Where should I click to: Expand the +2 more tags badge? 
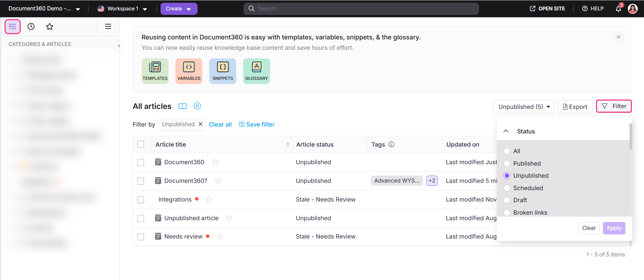click(x=432, y=180)
